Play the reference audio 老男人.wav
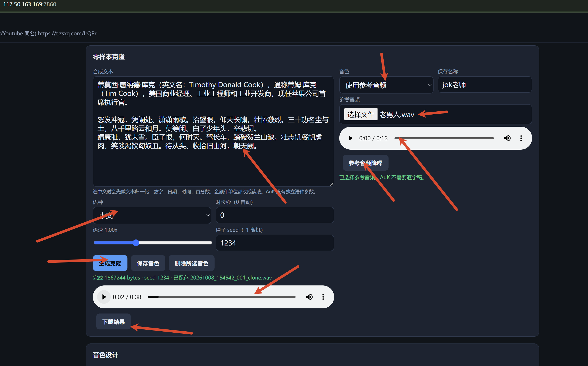The height and width of the screenshot is (366, 588). tap(350, 138)
